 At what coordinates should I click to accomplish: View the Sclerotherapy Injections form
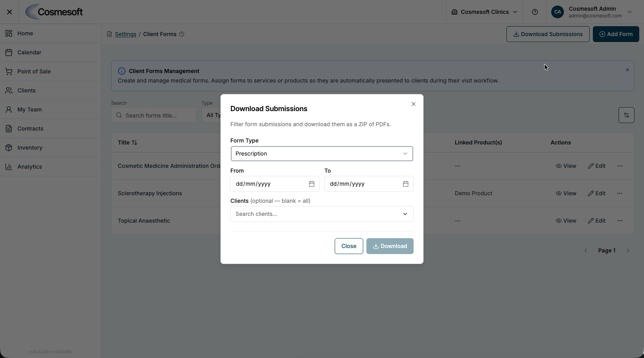(x=566, y=193)
